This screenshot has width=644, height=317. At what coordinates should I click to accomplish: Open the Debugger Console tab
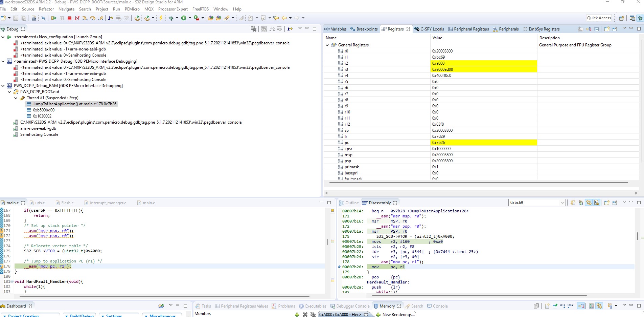[350, 306]
